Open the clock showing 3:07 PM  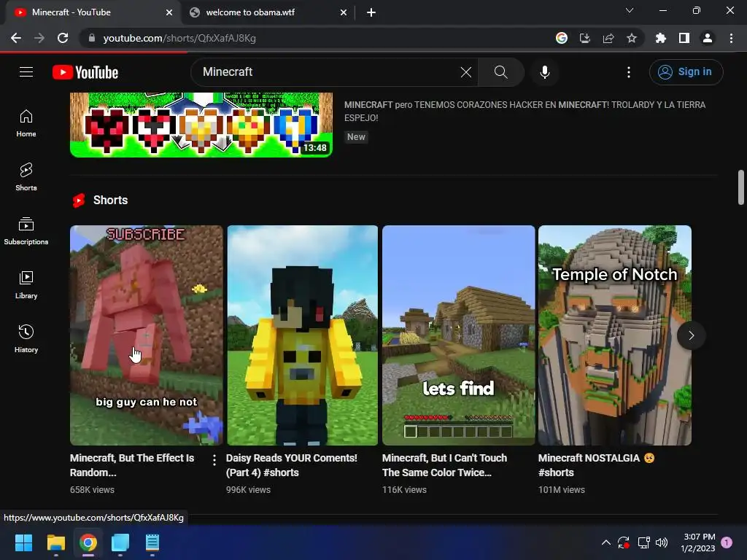[x=698, y=542]
